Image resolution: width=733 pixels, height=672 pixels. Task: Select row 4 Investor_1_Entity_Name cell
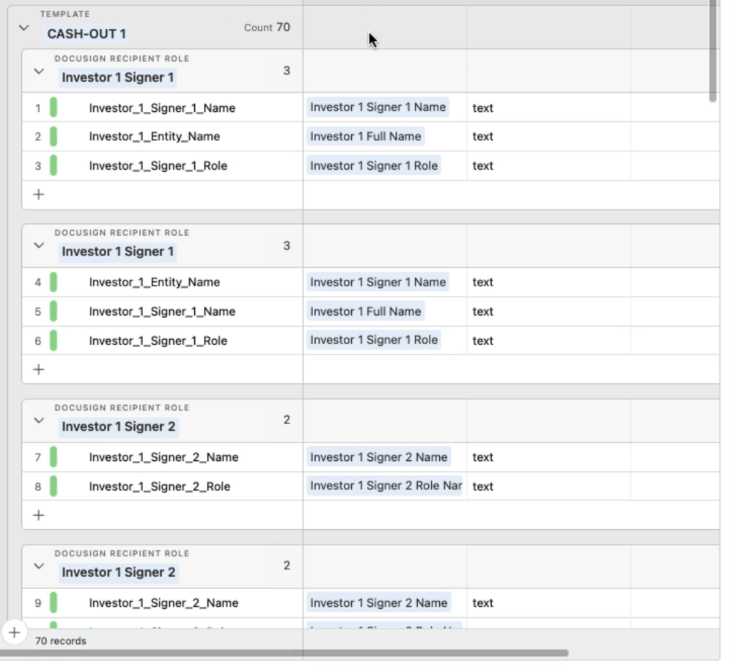click(x=162, y=282)
